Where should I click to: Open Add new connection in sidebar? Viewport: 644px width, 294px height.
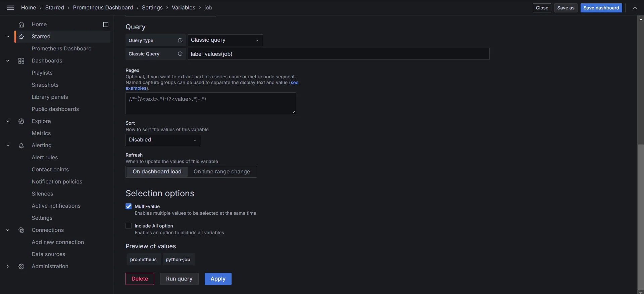pyautogui.click(x=58, y=242)
